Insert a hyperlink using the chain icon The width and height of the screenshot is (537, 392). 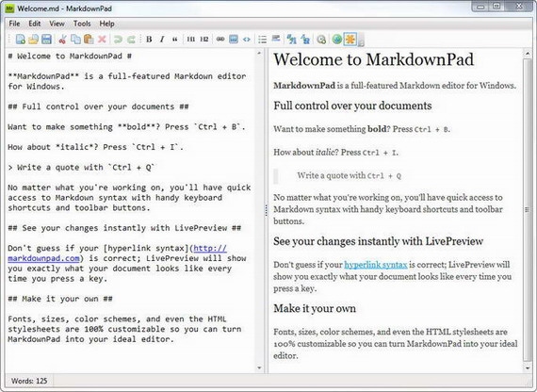coord(220,40)
